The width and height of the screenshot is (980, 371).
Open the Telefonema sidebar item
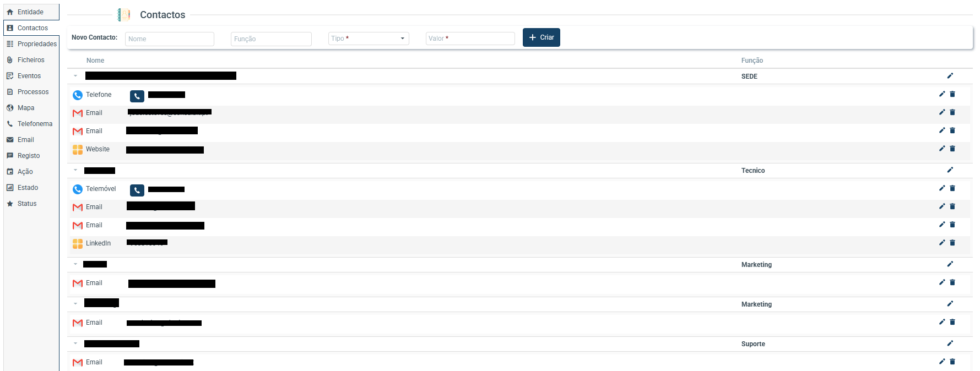(x=35, y=124)
